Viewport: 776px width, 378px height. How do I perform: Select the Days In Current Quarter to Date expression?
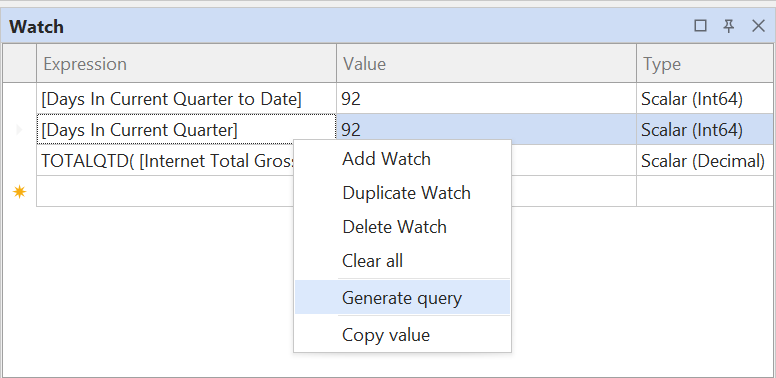pyautogui.click(x=187, y=99)
